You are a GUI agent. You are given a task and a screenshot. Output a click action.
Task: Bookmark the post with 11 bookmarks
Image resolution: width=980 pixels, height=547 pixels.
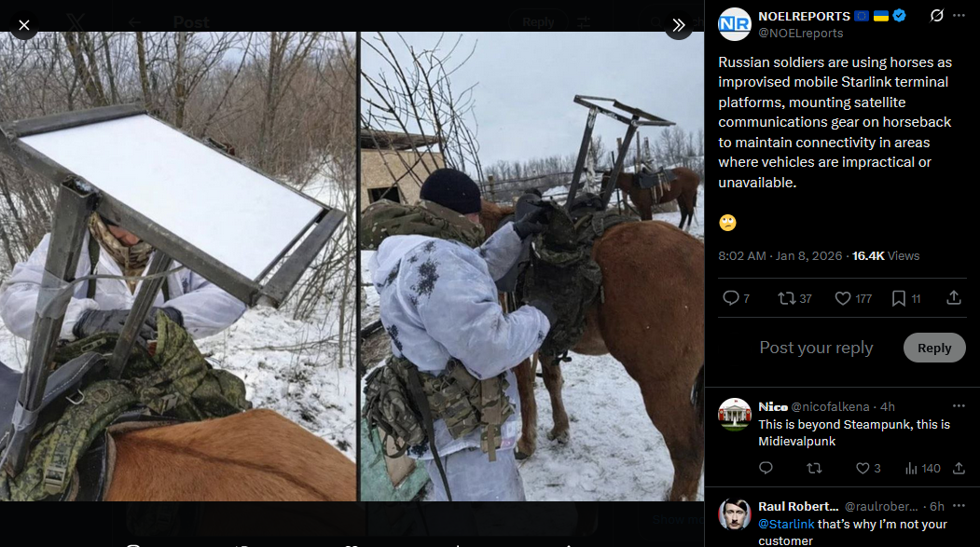[x=905, y=298]
